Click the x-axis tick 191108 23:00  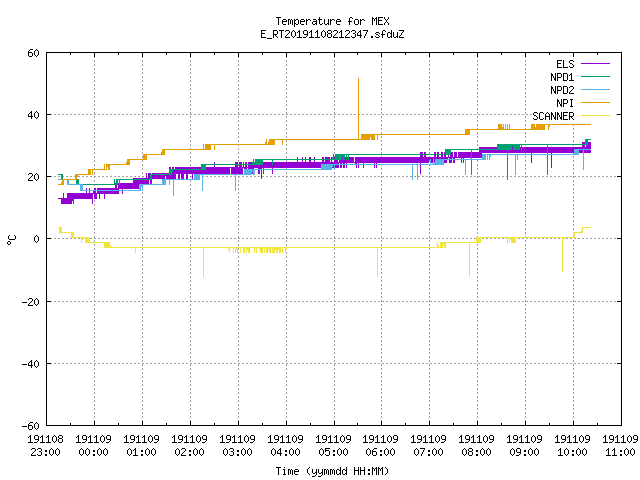pos(45,446)
